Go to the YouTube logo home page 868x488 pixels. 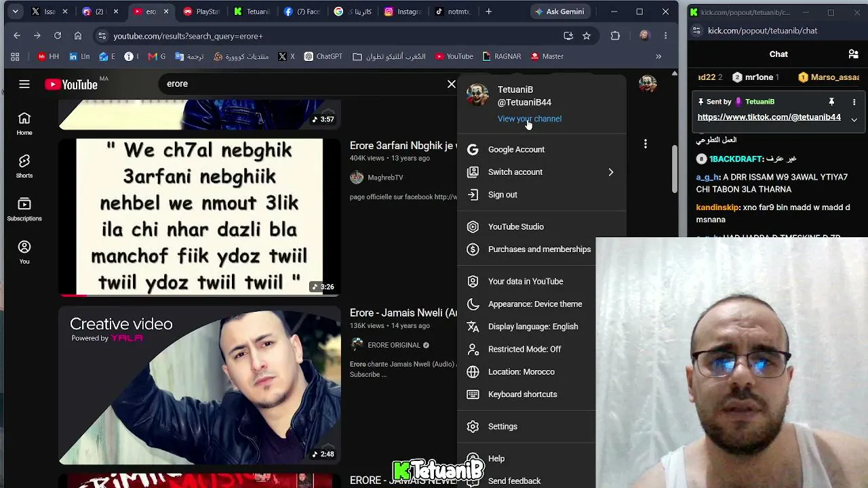[71, 84]
